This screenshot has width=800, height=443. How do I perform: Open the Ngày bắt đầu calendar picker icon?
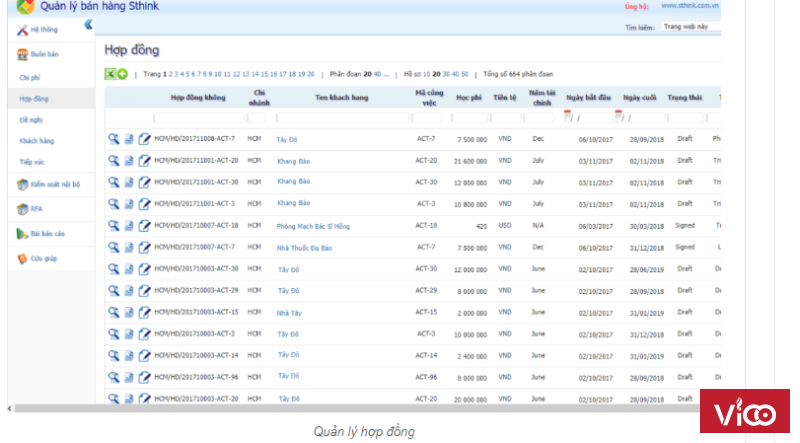568,116
